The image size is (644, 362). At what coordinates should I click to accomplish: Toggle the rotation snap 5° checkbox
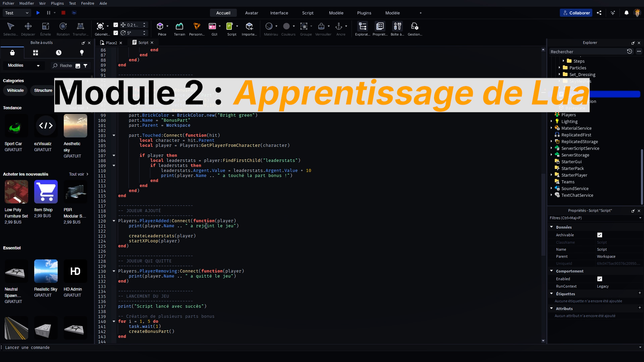(x=116, y=33)
